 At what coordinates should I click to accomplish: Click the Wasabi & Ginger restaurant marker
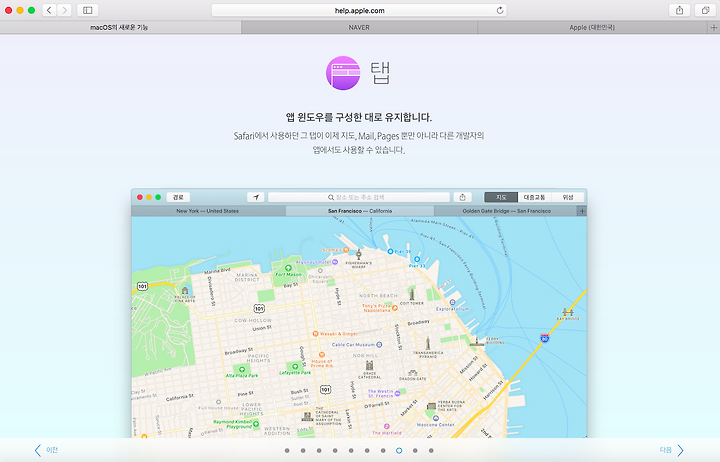point(315,334)
